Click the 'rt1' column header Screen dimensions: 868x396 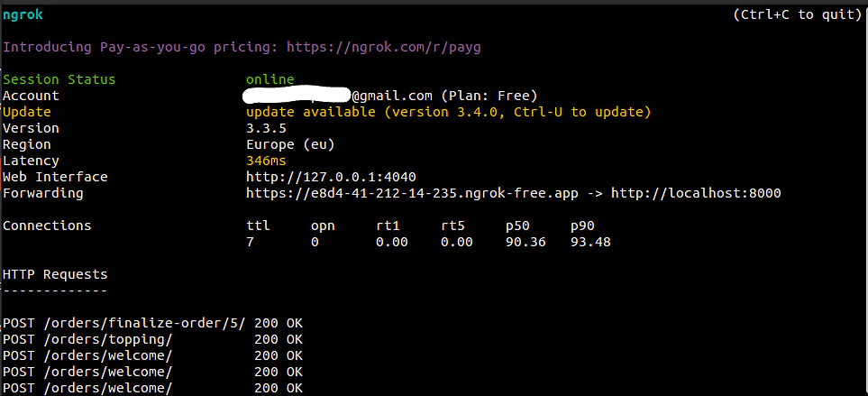click(388, 226)
